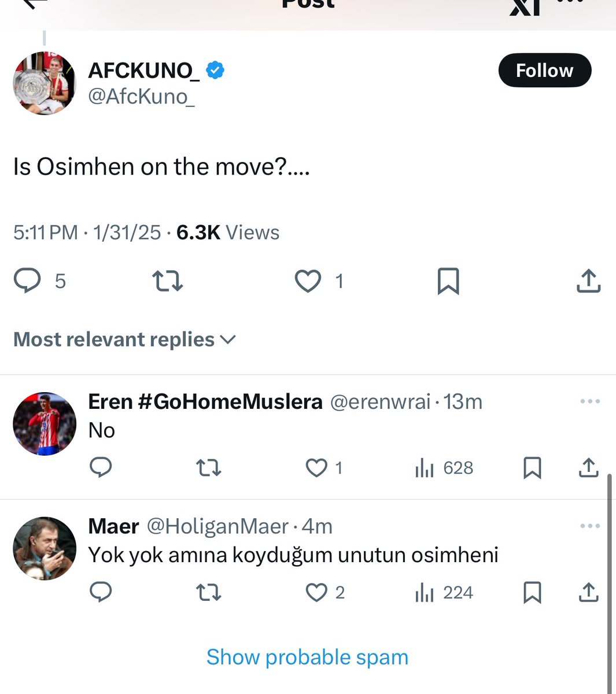Reply to the AFCKUNO_ post
This screenshot has height=694, width=616.
(x=27, y=281)
